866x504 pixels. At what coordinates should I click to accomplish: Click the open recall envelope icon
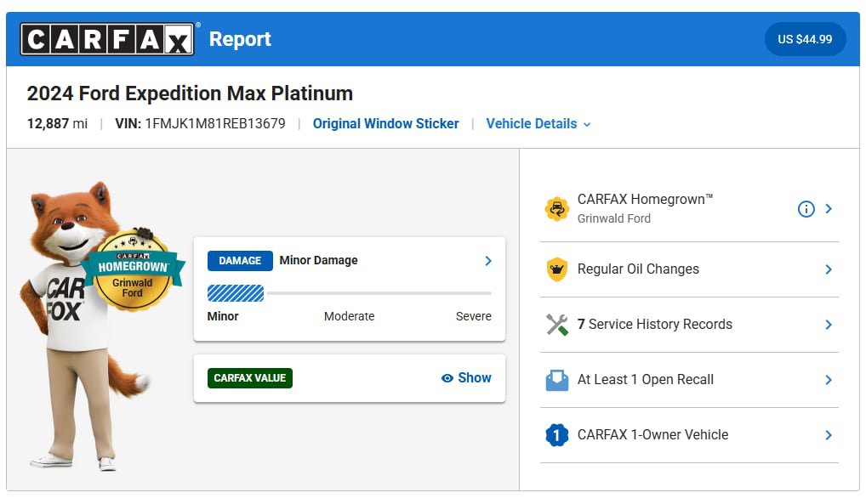[x=556, y=380]
